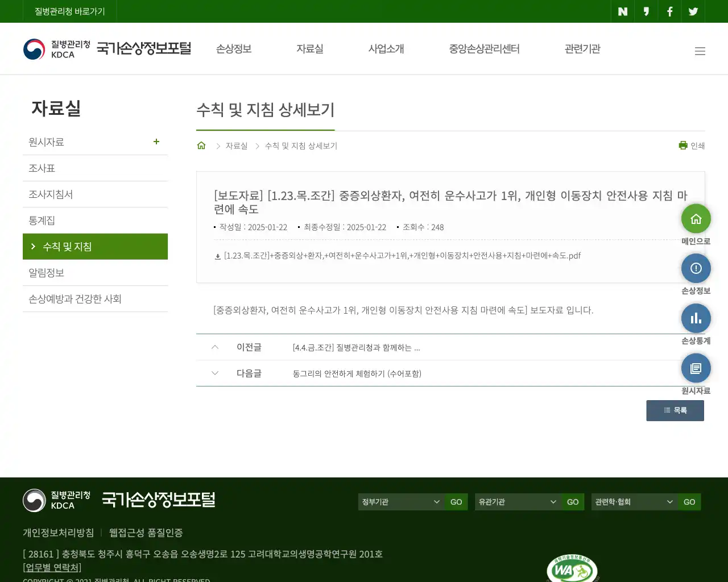
Task: Select 수칙 및 지침 in sidebar
Action: (95, 247)
